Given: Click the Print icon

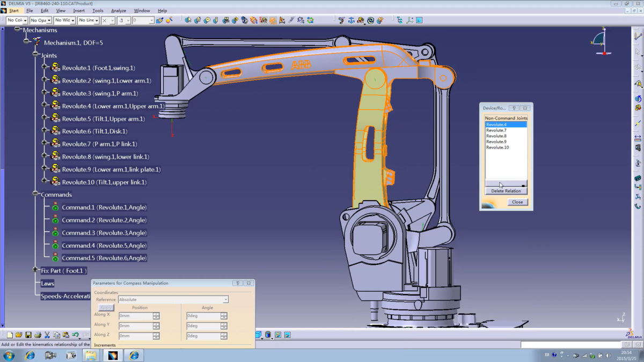Looking at the screenshot, I should tap(38, 335).
